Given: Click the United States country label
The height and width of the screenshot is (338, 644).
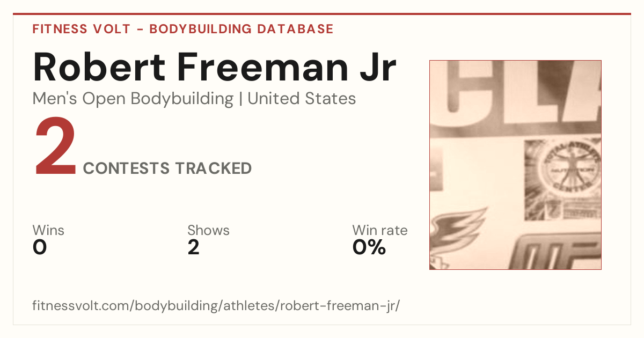Looking at the screenshot, I should [302, 99].
